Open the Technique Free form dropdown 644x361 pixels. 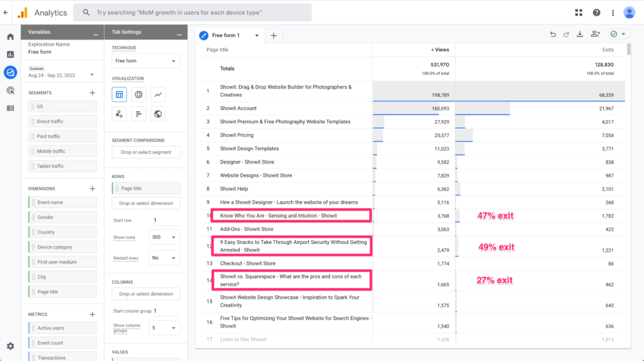coord(146,61)
